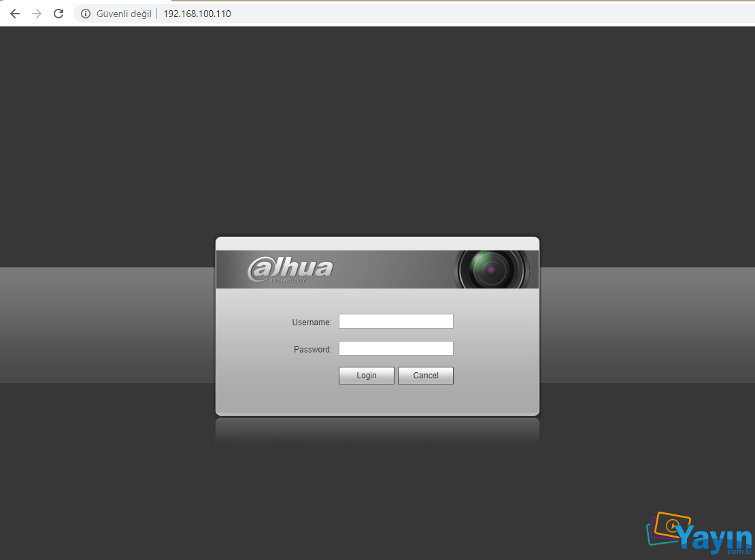Click the camera lens graphic in the banner

click(x=491, y=269)
